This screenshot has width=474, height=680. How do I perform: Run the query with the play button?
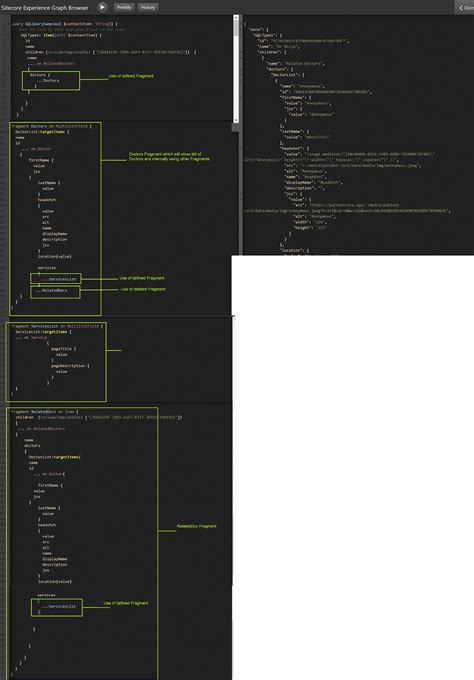102,7
